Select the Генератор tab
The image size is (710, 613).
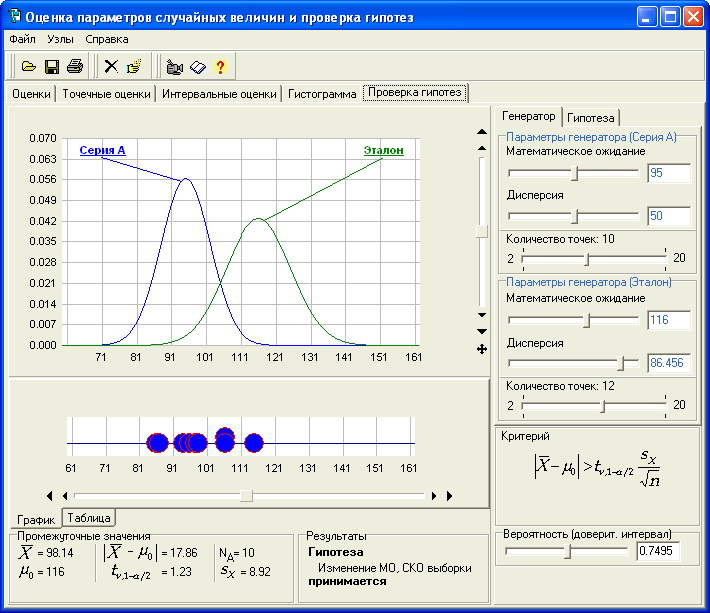coord(528,116)
